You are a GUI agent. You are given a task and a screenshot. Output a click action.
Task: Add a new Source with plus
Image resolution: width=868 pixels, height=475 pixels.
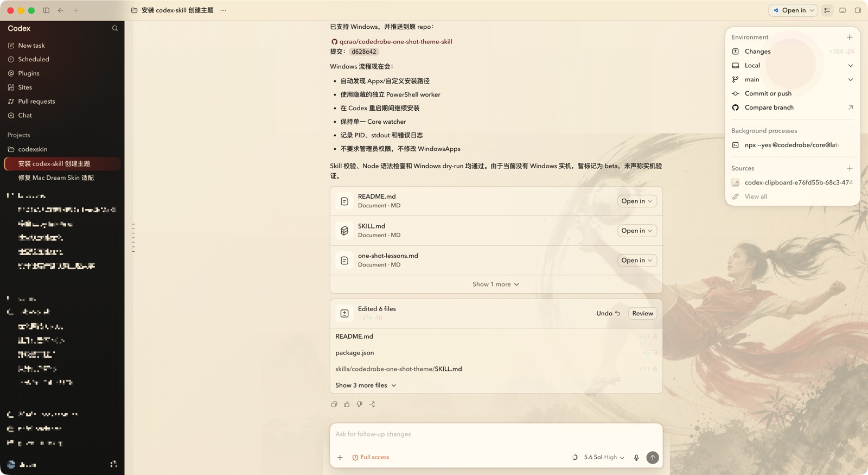(850, 168)
